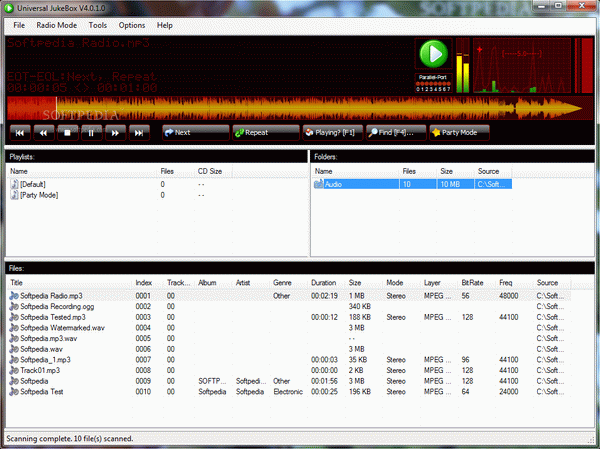Click the [Party Mode] playlist note icon
This screenshot has width=600, height=449.
pos(14,195)
